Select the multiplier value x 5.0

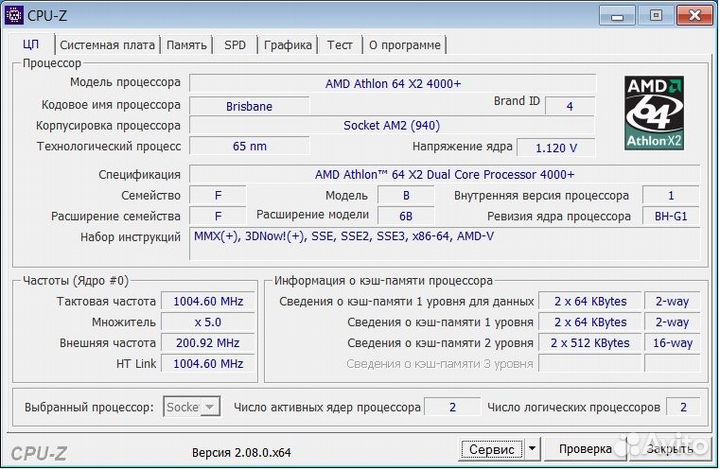click(208, 322)
